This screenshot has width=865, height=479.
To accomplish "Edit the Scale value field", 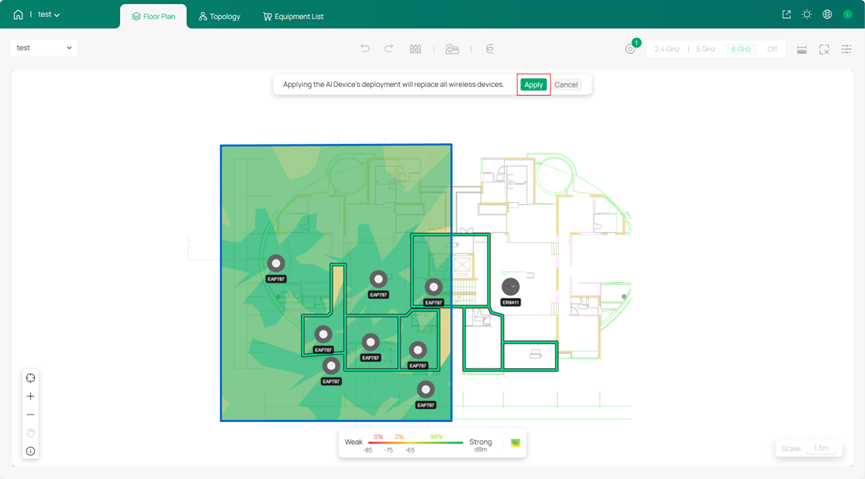I will 821,448.
